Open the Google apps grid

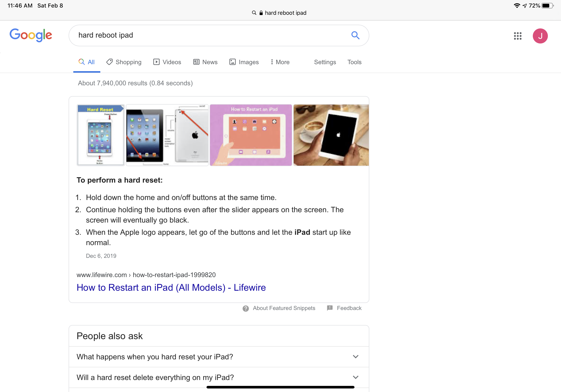(x=518, y=36)
